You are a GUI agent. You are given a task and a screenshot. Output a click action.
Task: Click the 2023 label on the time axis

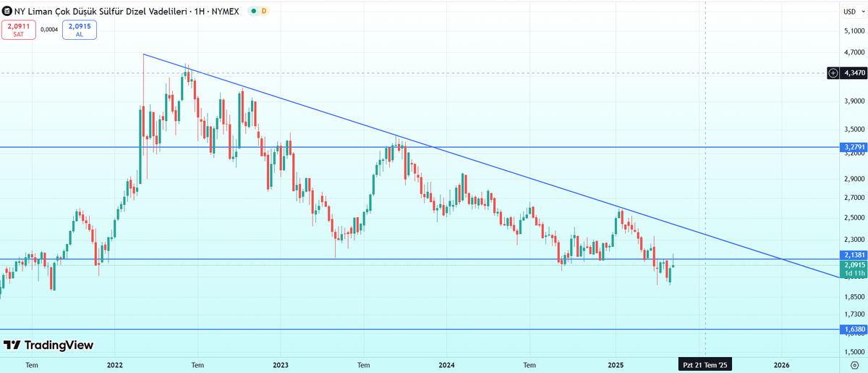281,365
